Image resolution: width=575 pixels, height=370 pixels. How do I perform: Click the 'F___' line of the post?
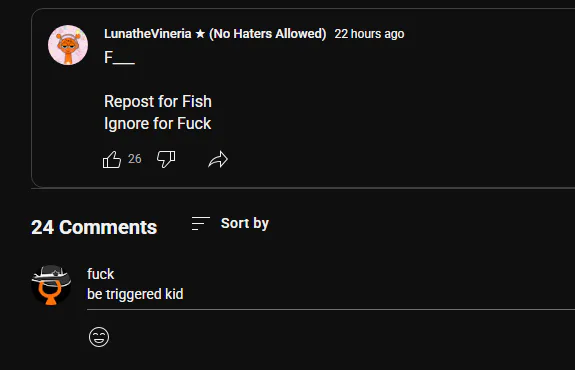(x=120, y=58)
